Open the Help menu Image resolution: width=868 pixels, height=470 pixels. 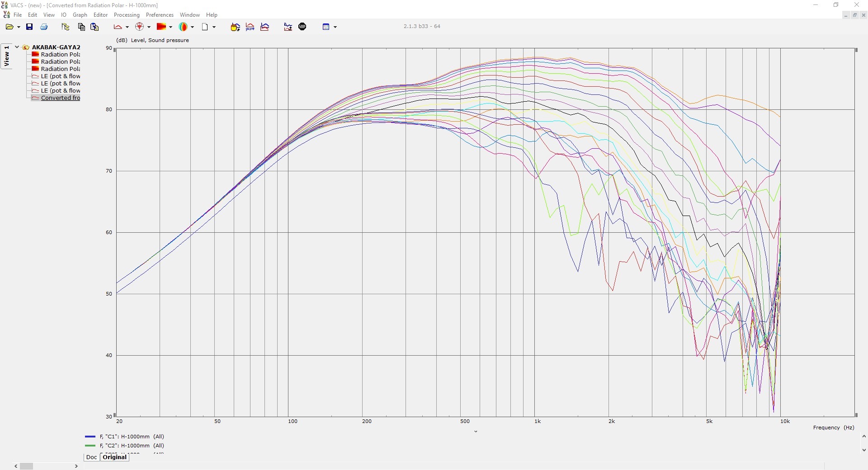click(x=212, y=15)
